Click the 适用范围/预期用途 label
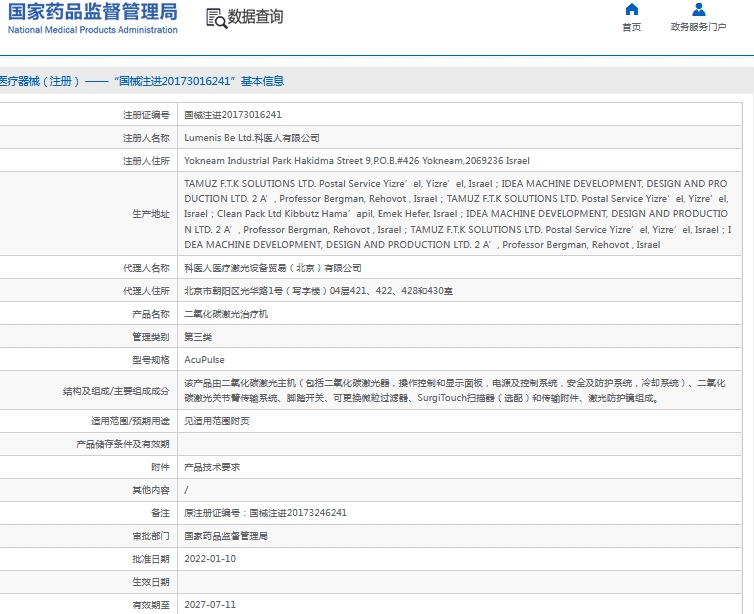This screenshot has height=614, width=754. click(x=130, y=421)
